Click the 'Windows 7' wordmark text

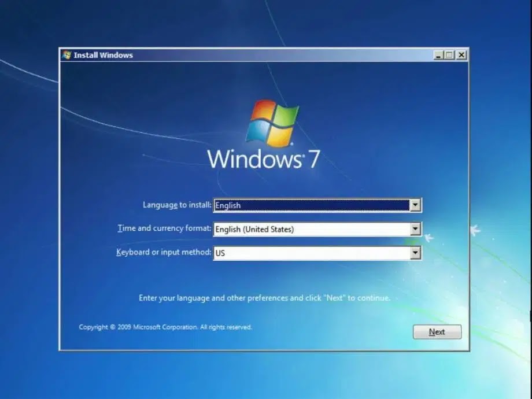pyautogui.click(x=263, y=159)
